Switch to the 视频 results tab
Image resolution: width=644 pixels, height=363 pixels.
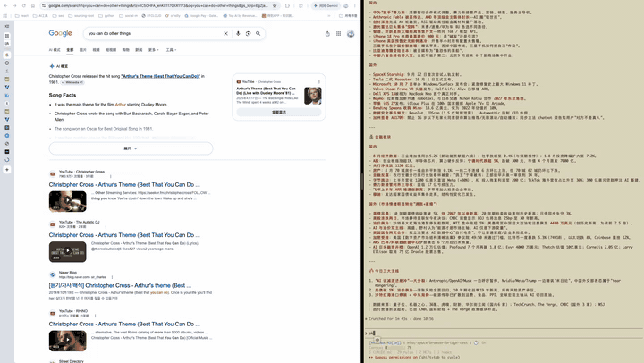(x=96, y=50)
